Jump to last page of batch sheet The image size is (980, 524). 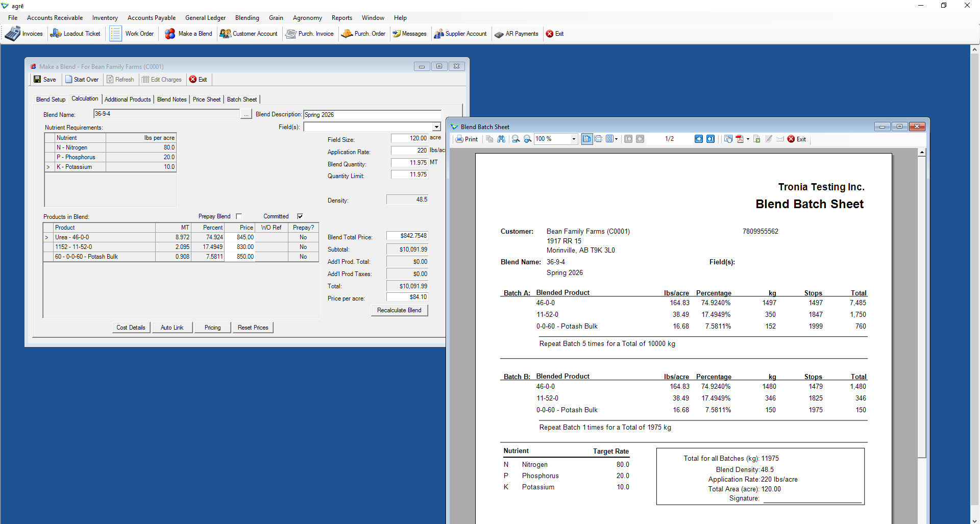point(710,139)
